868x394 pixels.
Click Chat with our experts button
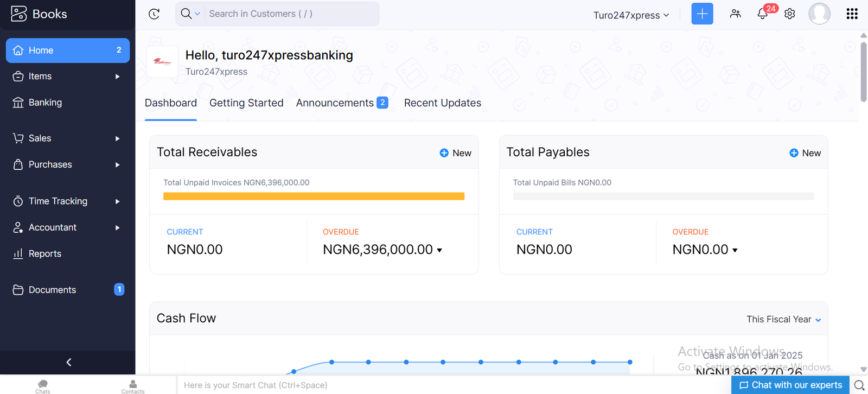[790, 385]
